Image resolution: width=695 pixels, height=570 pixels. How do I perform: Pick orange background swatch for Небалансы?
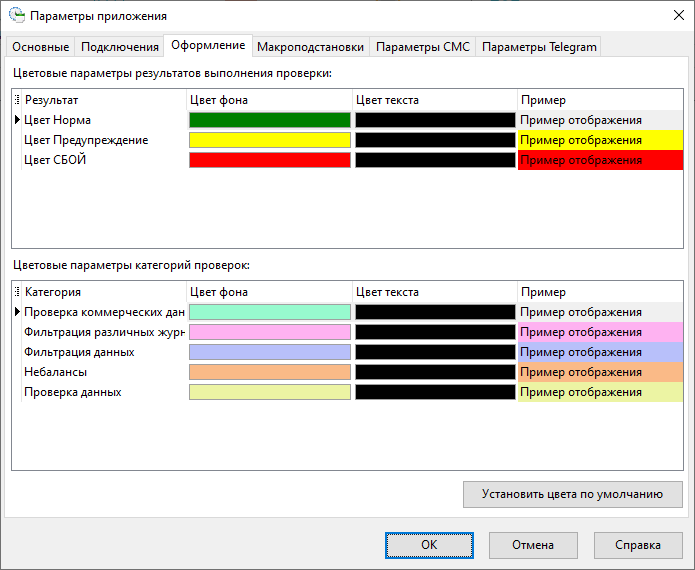pos(269,372)
